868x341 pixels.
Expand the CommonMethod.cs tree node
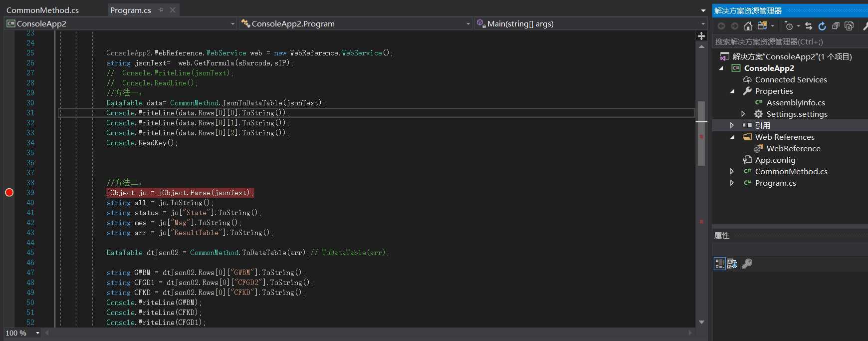tap(732, 172)
